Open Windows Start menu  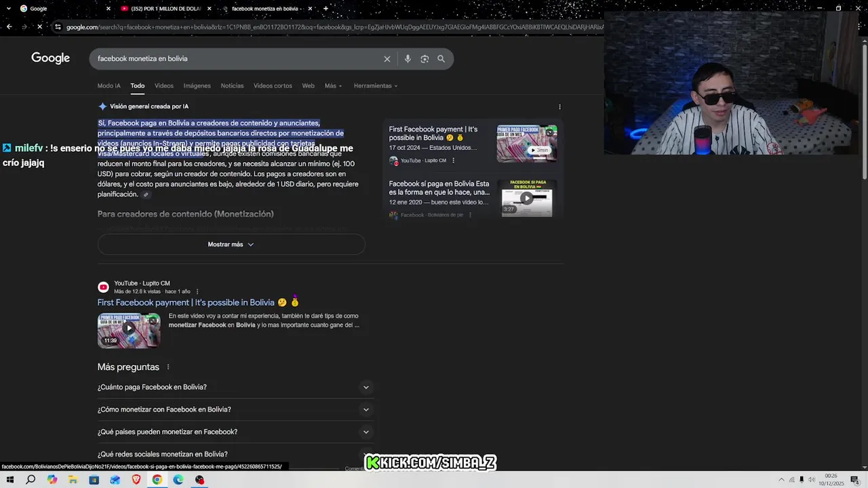9,480
